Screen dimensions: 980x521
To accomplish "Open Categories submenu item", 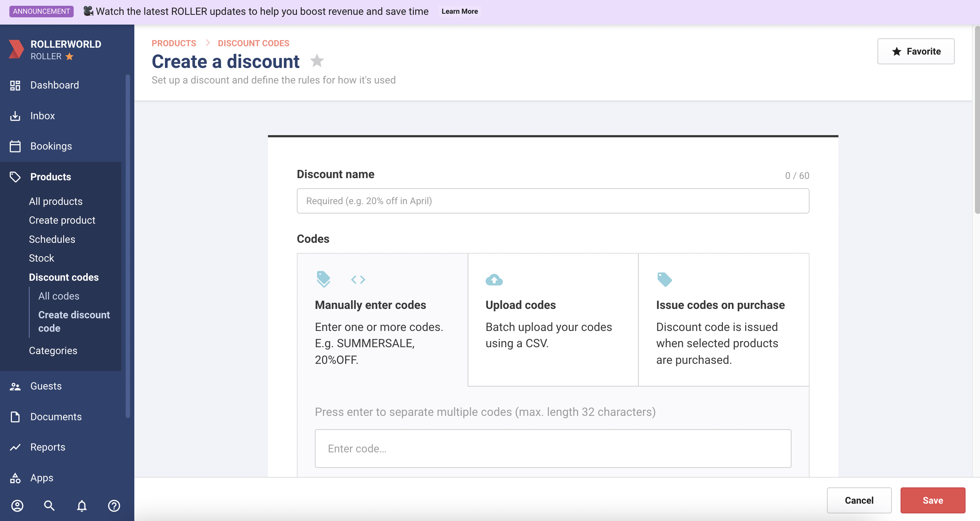I will (53, 350).
